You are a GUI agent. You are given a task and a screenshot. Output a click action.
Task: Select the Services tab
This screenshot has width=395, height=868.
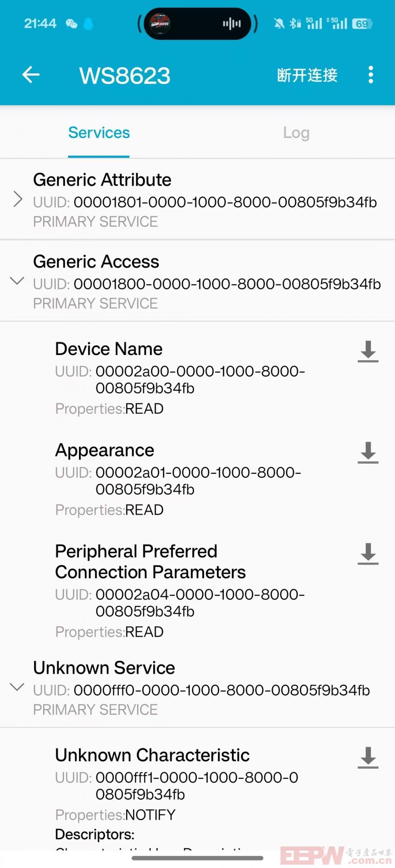tap(99, 133)
